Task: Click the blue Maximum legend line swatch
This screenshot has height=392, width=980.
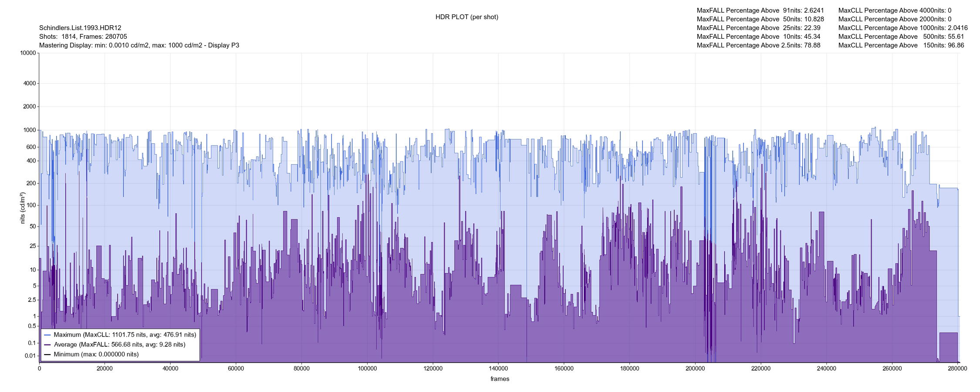Action: [47, 335]
